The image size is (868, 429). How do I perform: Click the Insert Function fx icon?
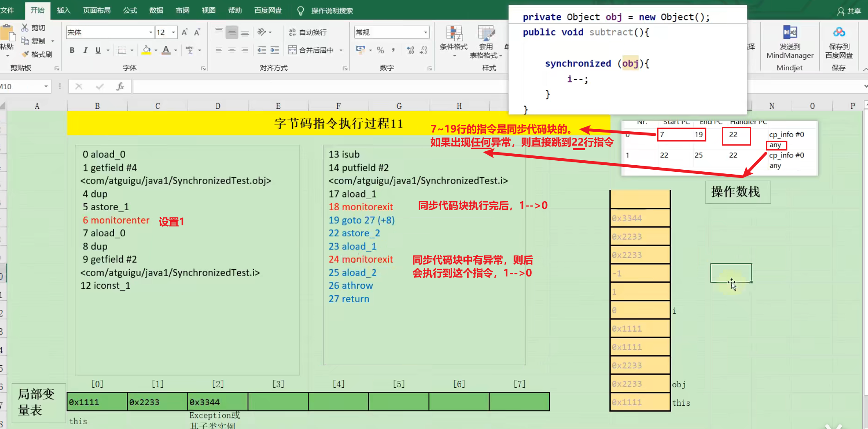[x=120, y=86]
